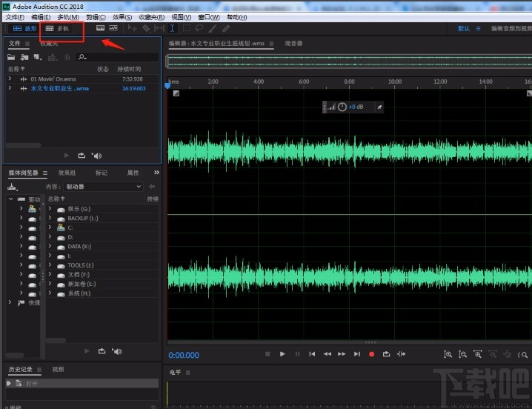
Task: Open the 内容 驱动器 dropdown
Action: tap(102, 187)
